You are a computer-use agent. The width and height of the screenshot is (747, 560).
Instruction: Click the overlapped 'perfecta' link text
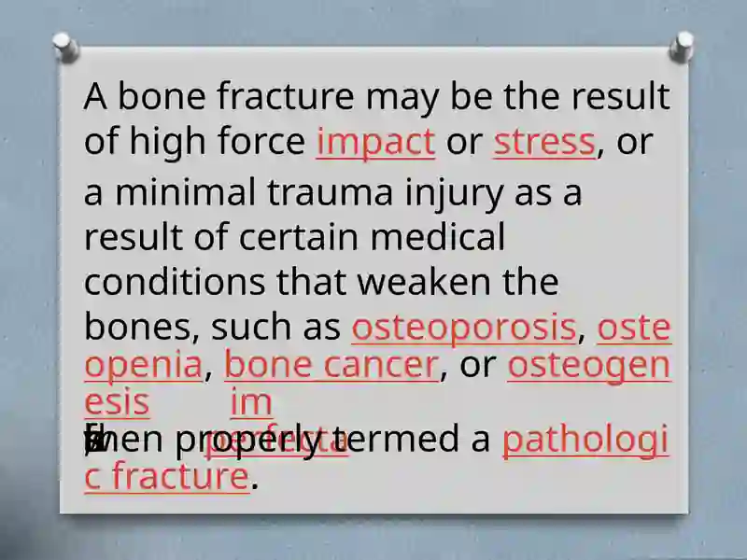coord(277,441)
